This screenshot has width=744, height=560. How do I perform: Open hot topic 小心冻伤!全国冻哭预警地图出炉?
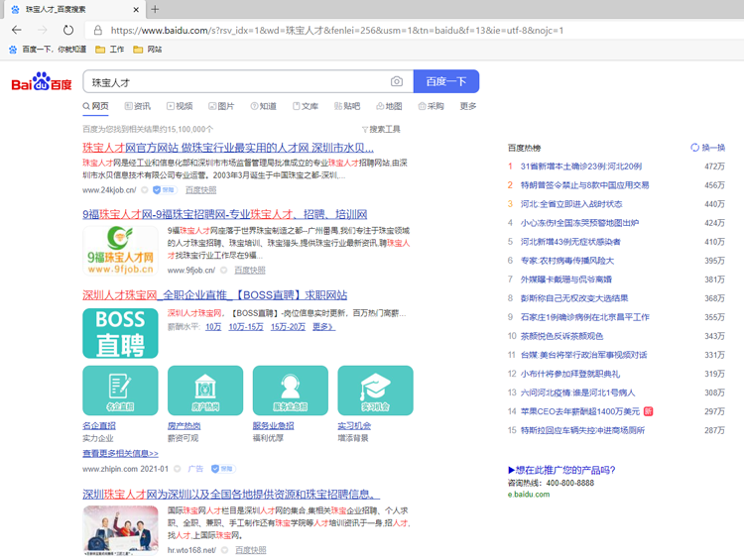[x=580, y=223]
